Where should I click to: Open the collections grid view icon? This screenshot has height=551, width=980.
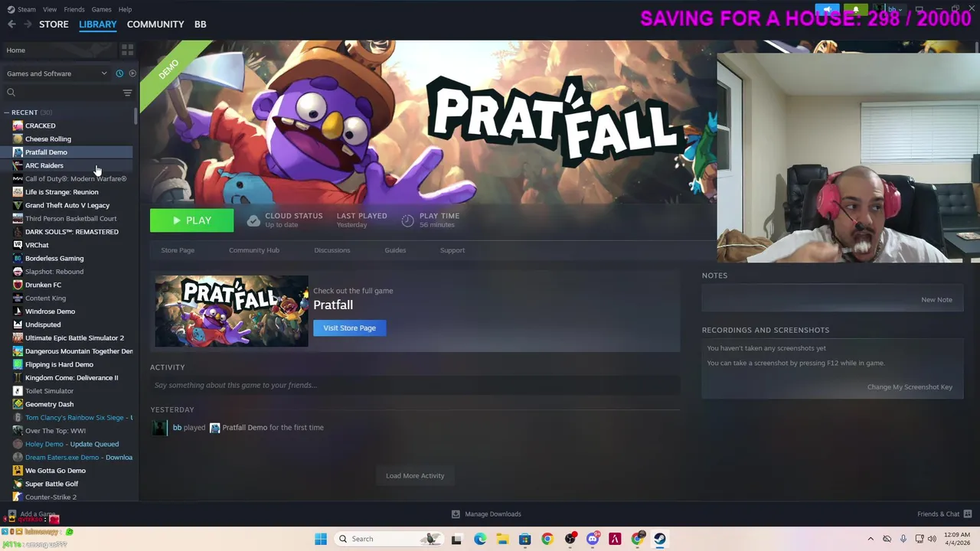127,50
